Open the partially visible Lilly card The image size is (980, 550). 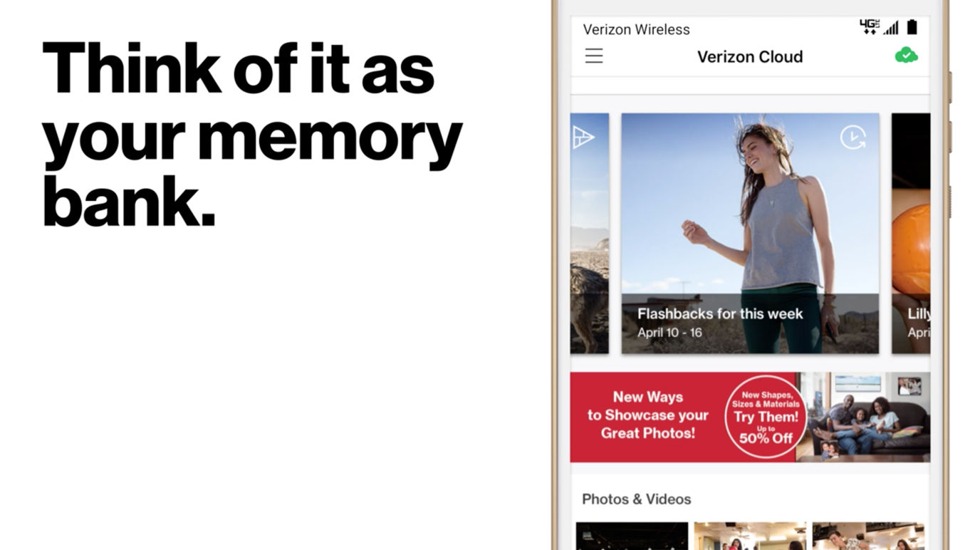click(911, 234)
